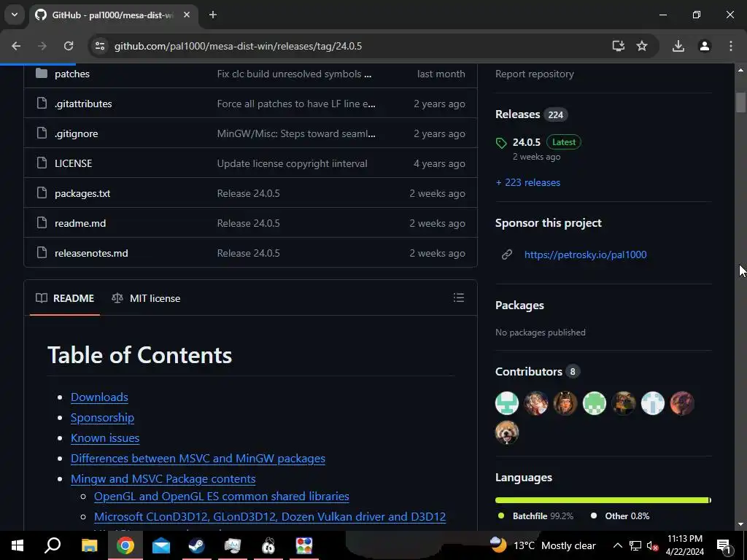Click the file icon beside LICENSE
Screen dimensions: 747x560
42,163
